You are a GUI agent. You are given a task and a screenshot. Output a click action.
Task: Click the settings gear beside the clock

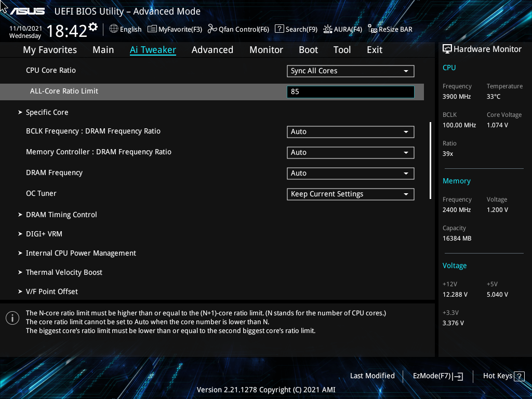point(93,27)
